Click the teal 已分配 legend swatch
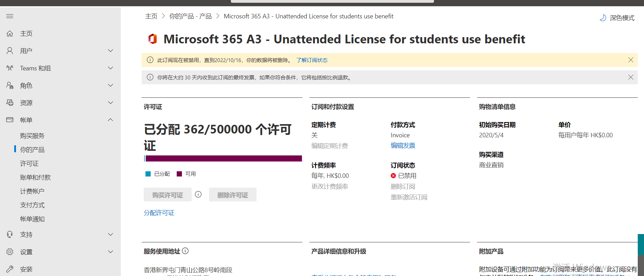 pyautogui.click(x=148, y=174)
